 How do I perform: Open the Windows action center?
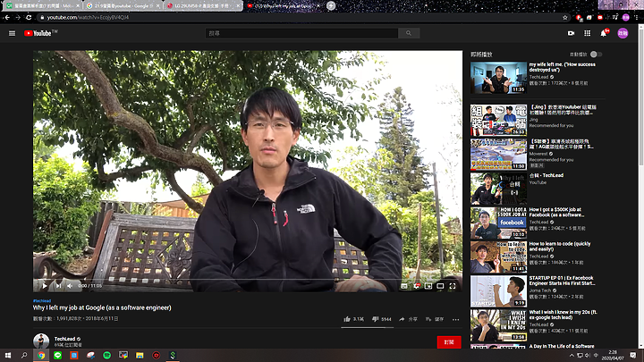click(633, 356)
